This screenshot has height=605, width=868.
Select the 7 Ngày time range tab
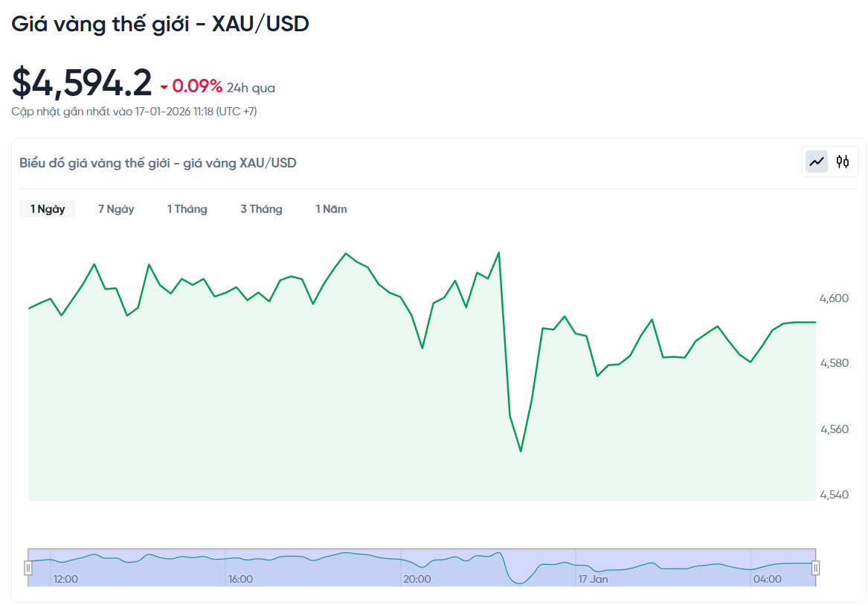pyautogui.click(x=116, y=209)
